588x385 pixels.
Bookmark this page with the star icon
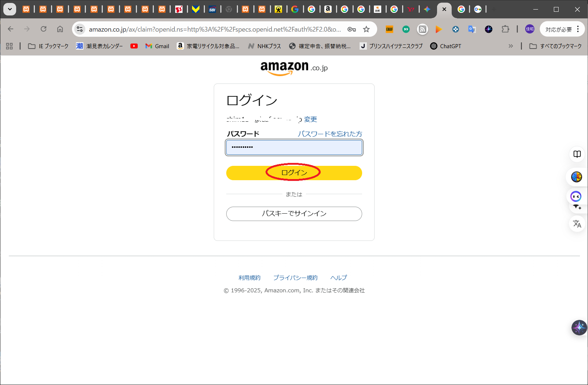point(366,29)
